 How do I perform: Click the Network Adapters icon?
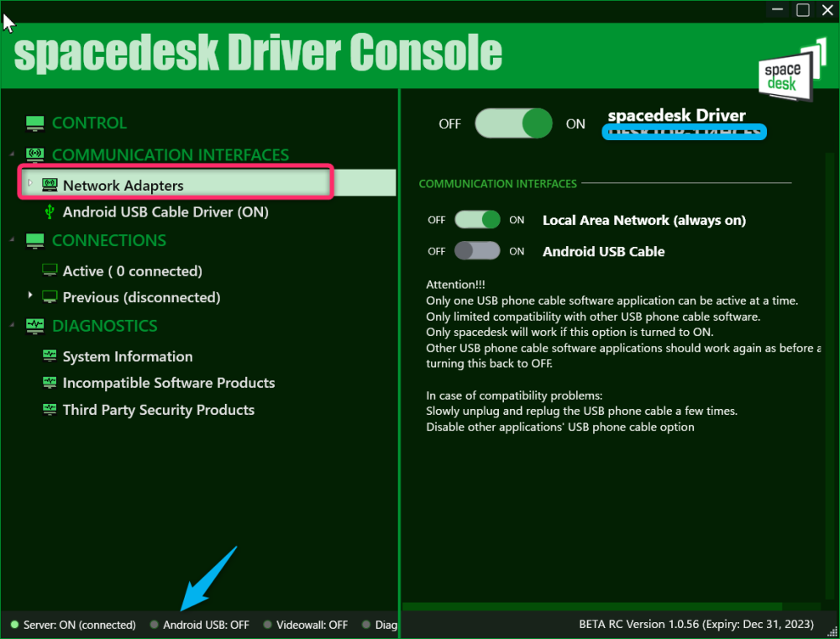coord(50,186)
